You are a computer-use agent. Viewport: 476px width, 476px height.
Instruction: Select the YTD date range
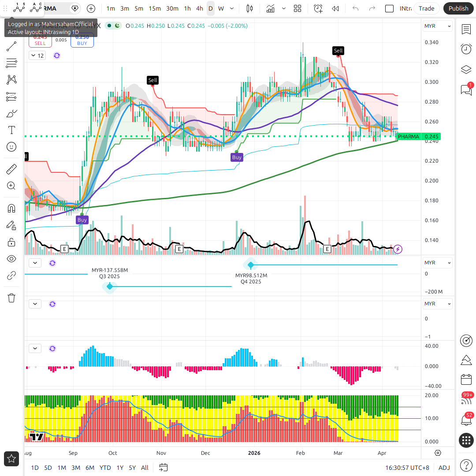click(105, 468)
